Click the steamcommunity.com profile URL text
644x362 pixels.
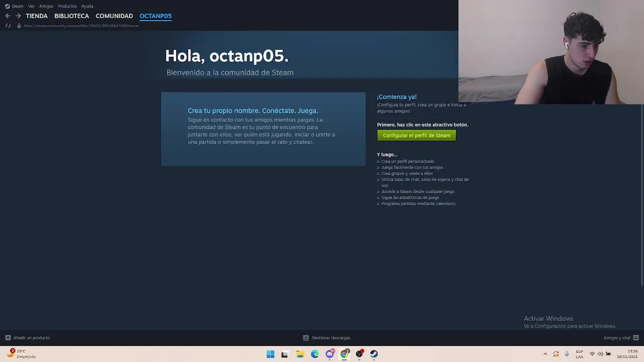tap(81, 26)
